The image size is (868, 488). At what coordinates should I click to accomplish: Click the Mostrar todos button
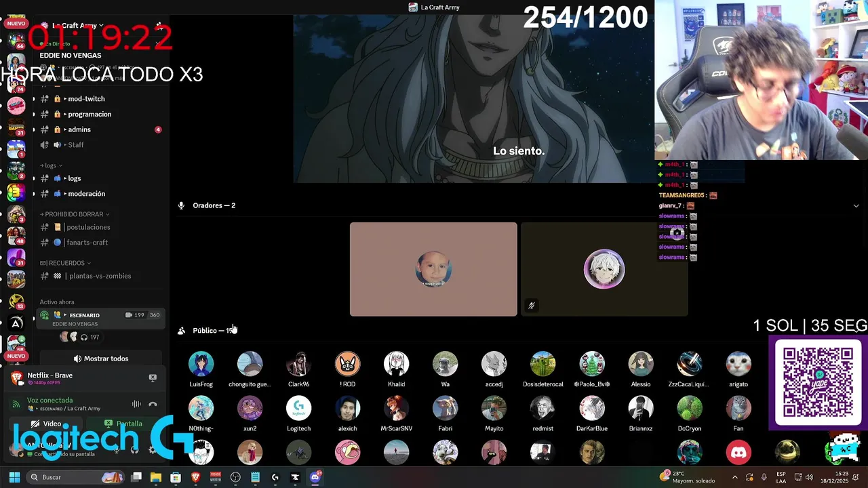tap(100, 359)
